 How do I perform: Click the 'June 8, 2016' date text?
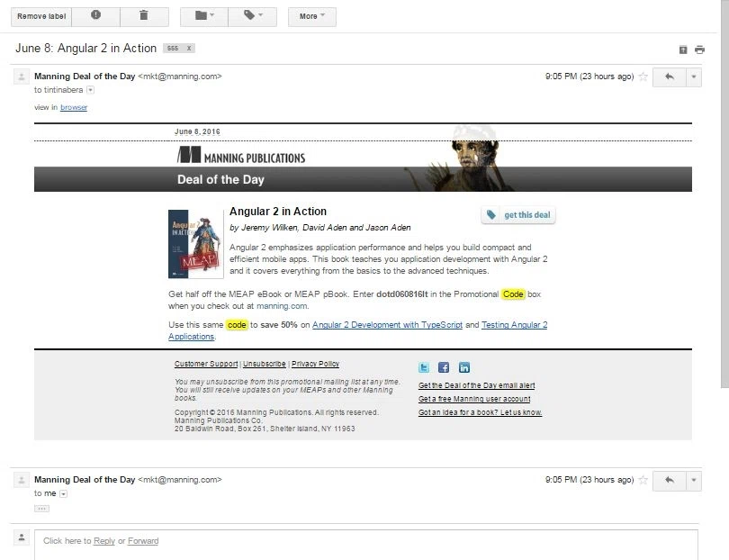197,131
